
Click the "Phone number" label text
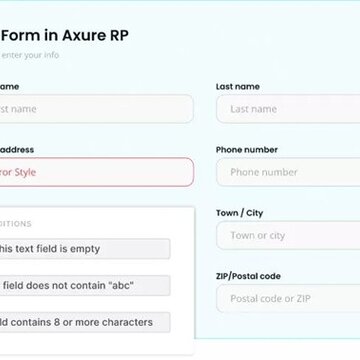point(247,150)
